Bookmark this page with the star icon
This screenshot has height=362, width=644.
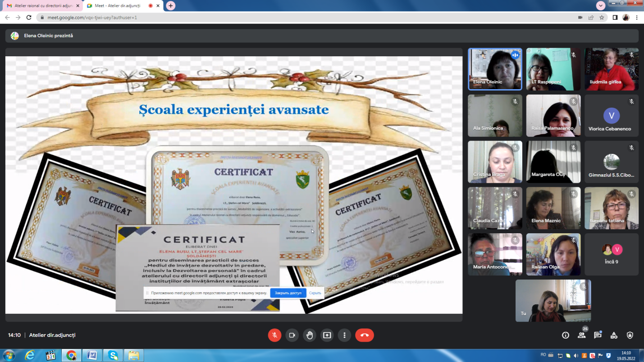602,18
